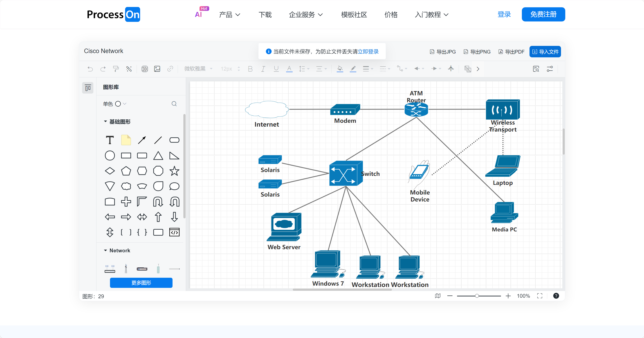644x338 pixels.
Task: Click the fullscreen icon
Action: (x=539, y=296)
